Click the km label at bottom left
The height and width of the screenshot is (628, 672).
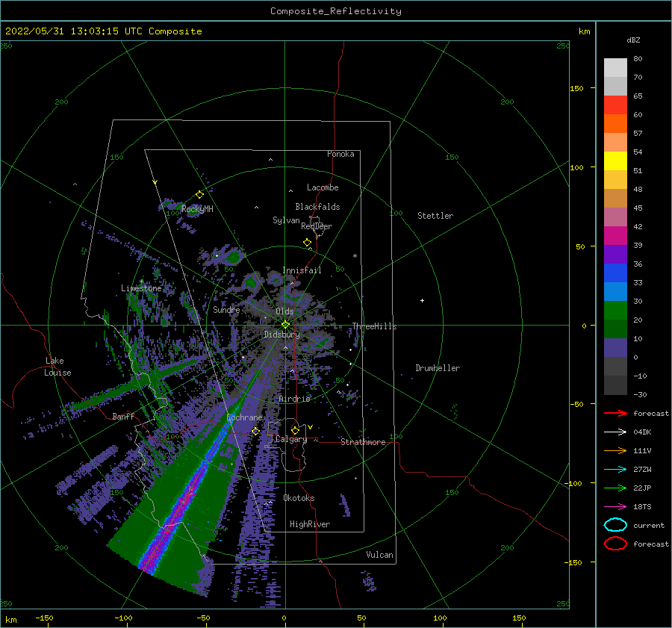pyautogui.click(x=10, y=620)
